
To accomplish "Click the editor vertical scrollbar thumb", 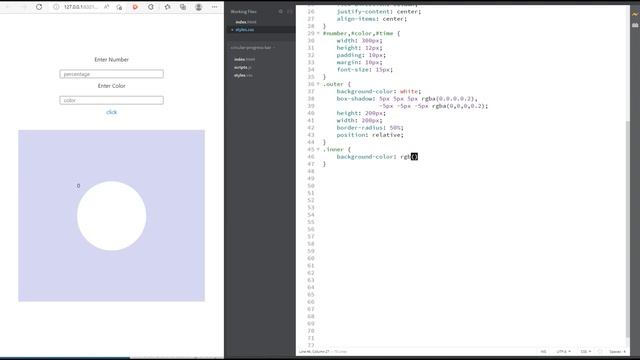I will 628,229.
